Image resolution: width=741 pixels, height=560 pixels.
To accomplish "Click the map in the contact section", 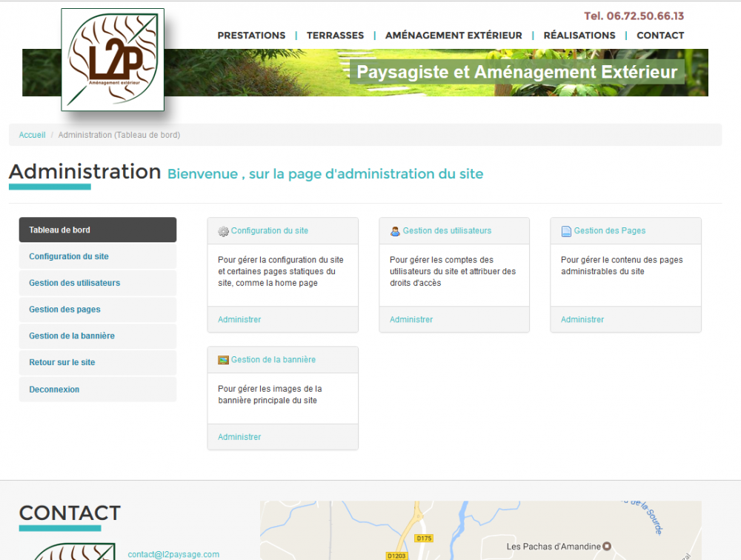I will coord(480,530).
